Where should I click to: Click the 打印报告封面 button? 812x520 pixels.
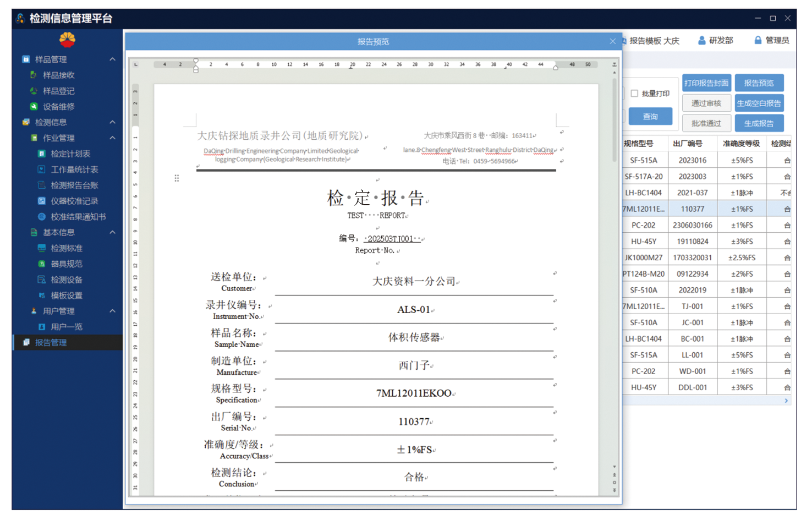pyautogui.click(x=706, y=83)
